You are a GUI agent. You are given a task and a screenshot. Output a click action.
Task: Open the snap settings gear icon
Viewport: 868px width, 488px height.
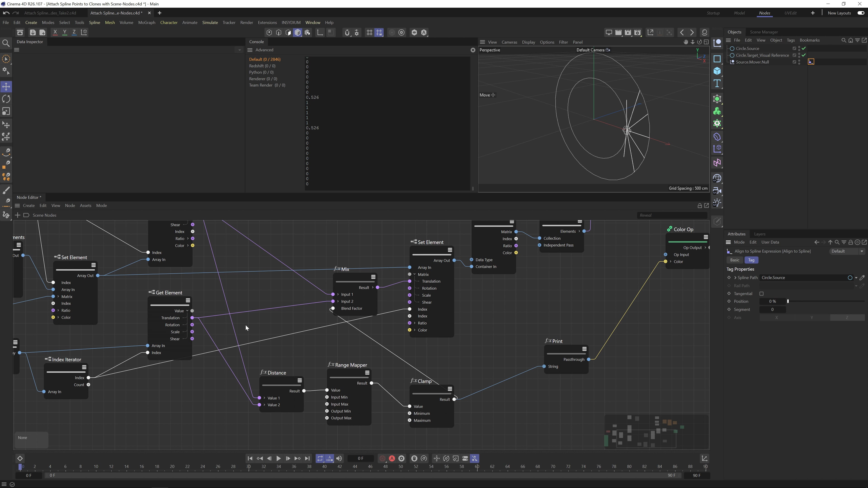[356, 32]
